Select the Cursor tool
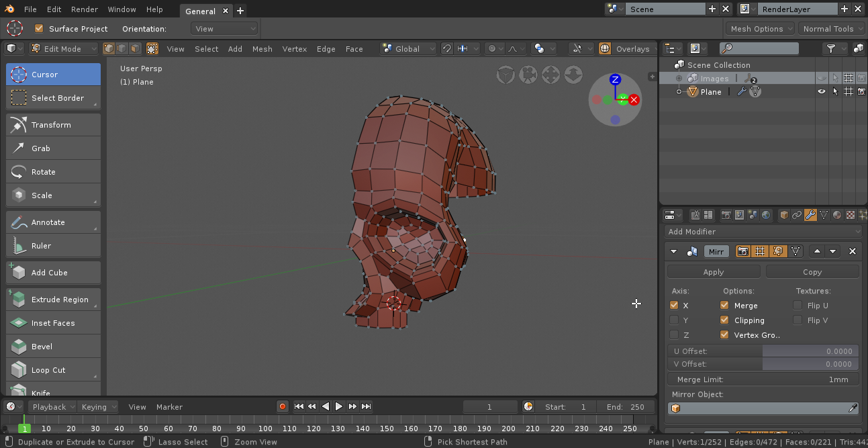This screenshot has height=448, width=868. pyautogui.click(x=53, y=75)
